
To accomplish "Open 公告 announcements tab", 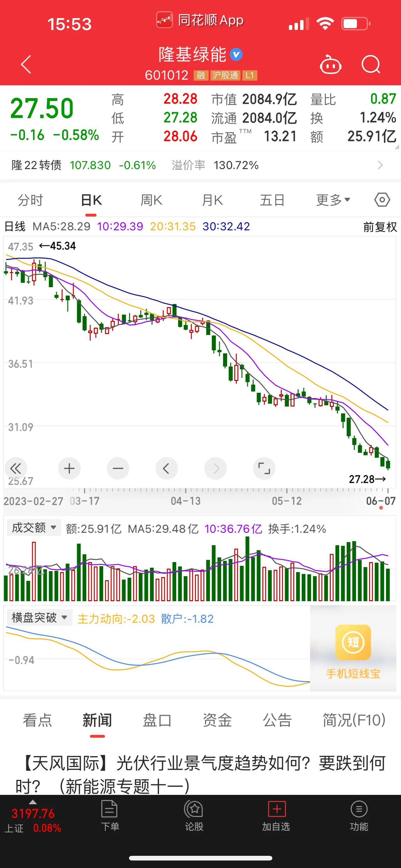I will (277, 720).
